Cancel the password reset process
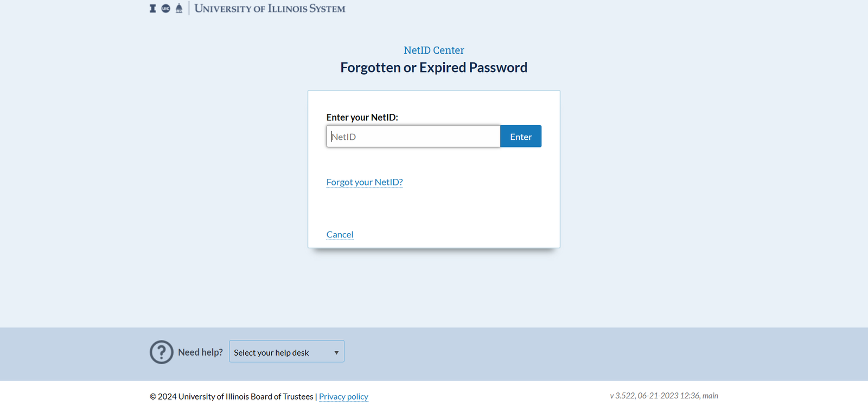The image size is (868, 412). tap(340, 234)
